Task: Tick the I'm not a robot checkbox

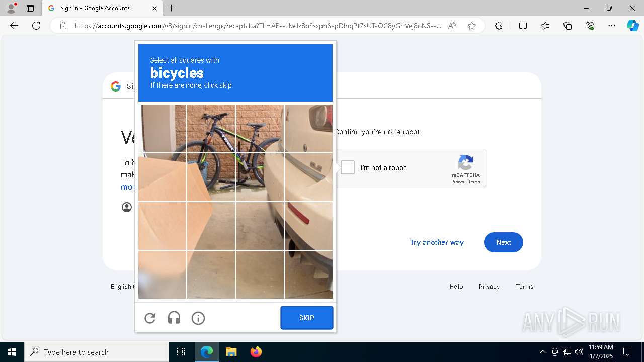Action: tap(348, 168)
